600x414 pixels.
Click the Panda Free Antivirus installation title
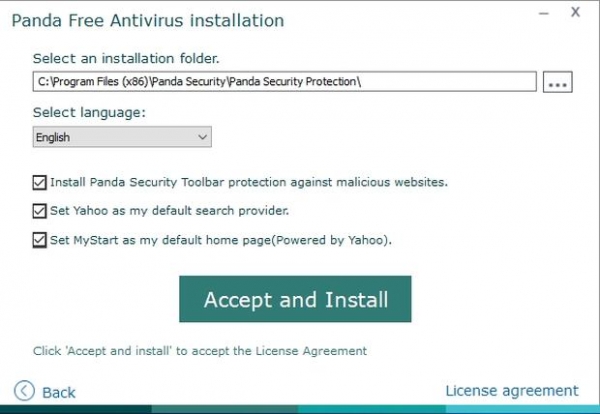pos(148,21)
